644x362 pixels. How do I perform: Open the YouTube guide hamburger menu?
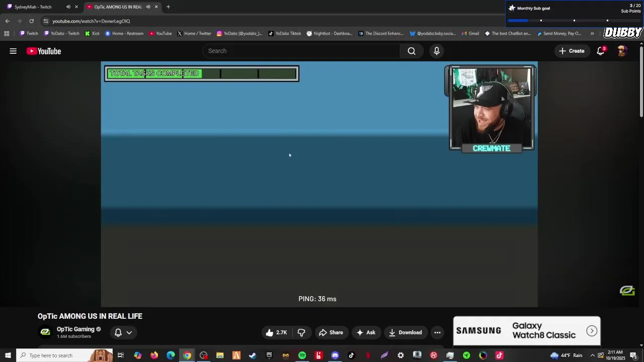click(x=13, y=51)
